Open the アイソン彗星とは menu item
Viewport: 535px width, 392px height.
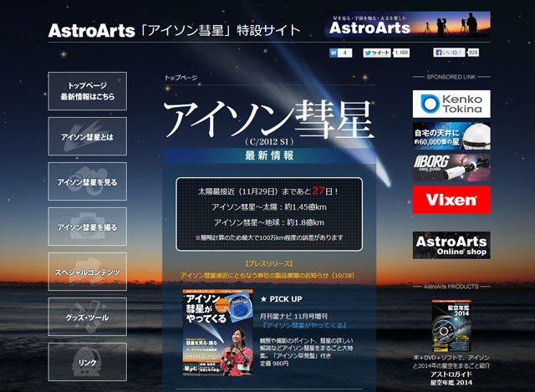click(x=87, y=136)
